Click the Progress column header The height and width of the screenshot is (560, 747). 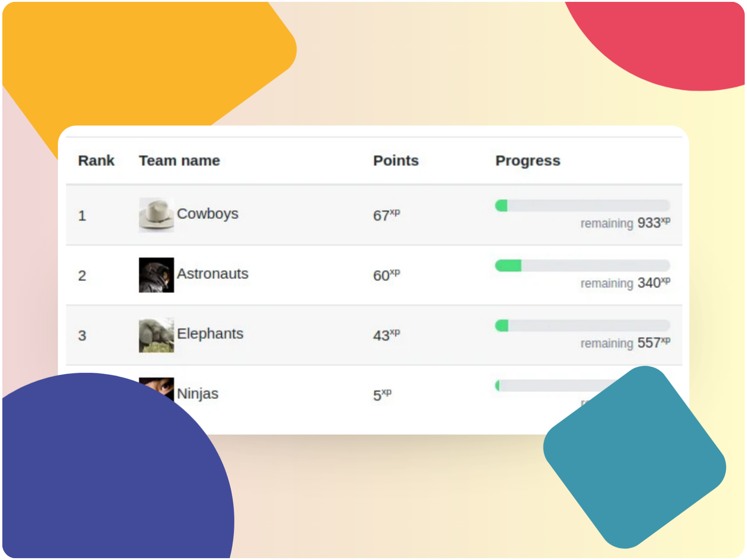[528, 161]
